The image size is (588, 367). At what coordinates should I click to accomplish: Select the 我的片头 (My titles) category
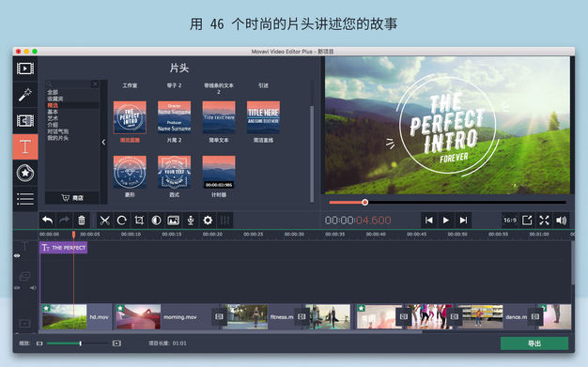coord(57,138)
